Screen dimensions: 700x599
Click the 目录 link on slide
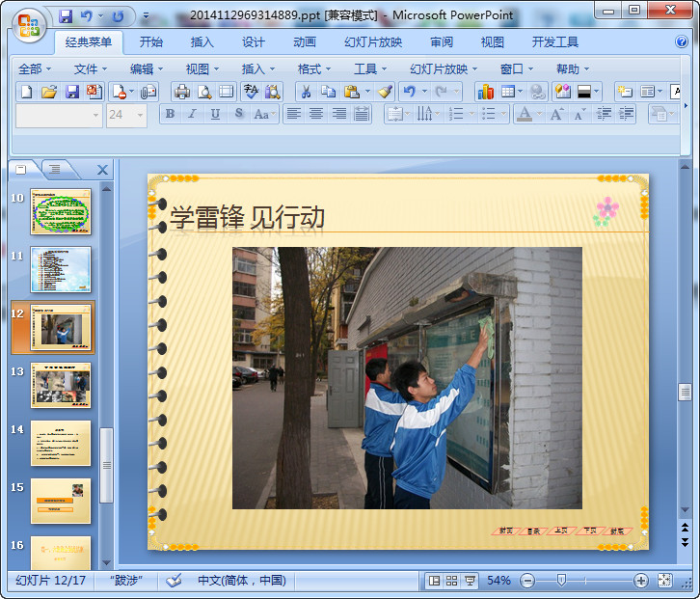(533, 531)
